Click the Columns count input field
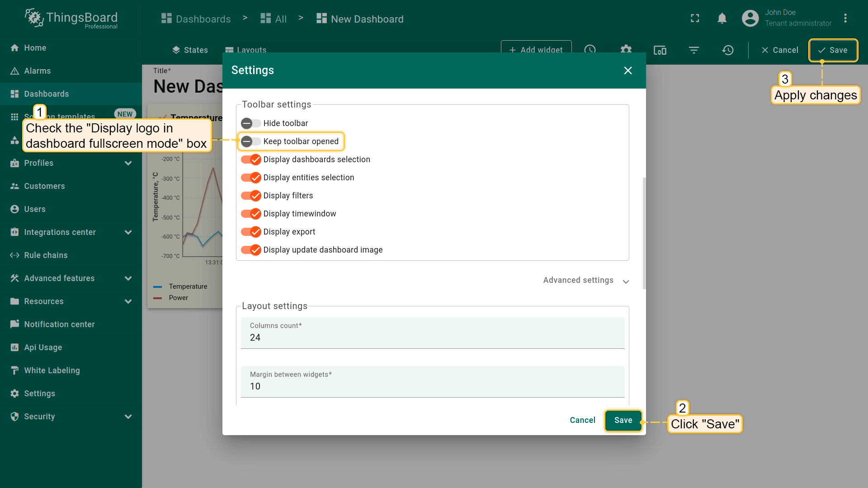The width and height of the screenshot is (868, 488). coord(432,338)
